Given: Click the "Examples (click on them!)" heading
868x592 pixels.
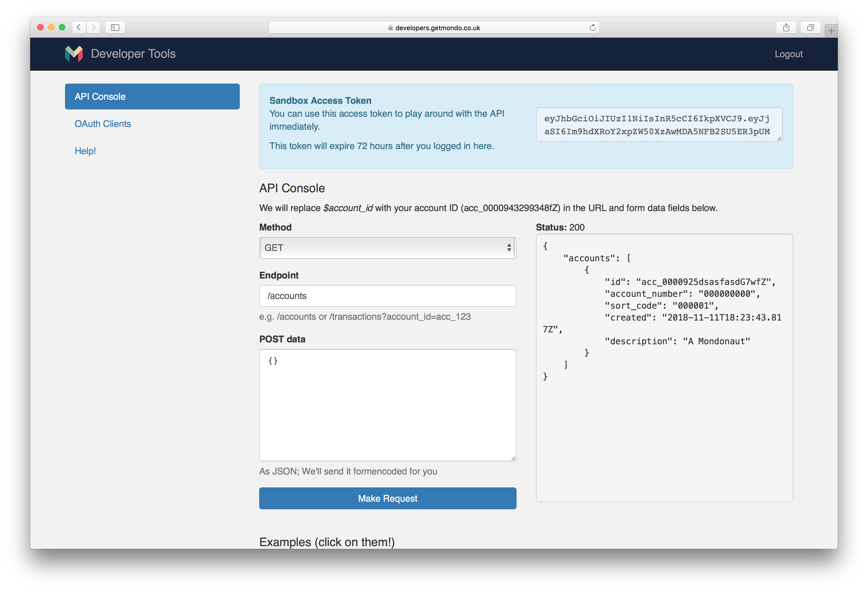Looking at the screenshot, I should [327, 542].
